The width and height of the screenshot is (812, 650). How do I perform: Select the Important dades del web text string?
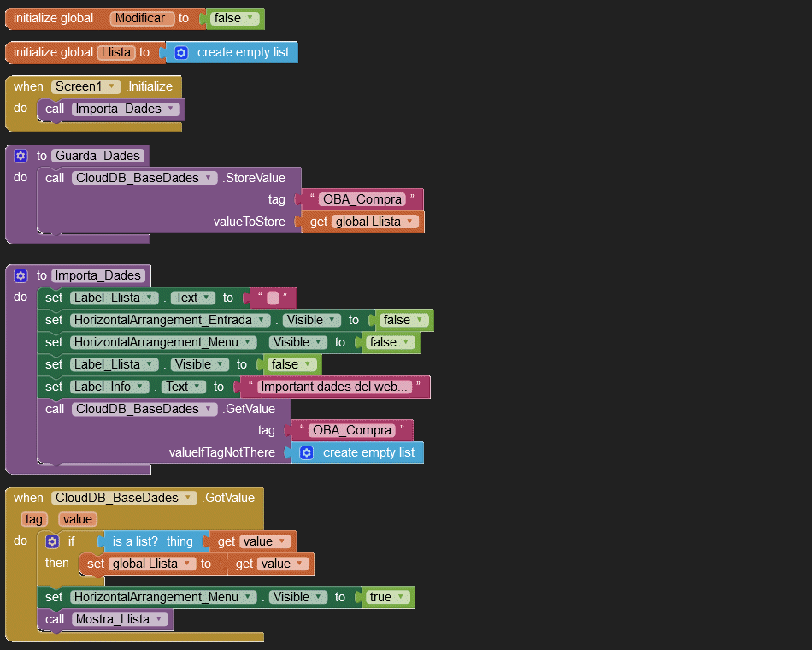[334, 387]
